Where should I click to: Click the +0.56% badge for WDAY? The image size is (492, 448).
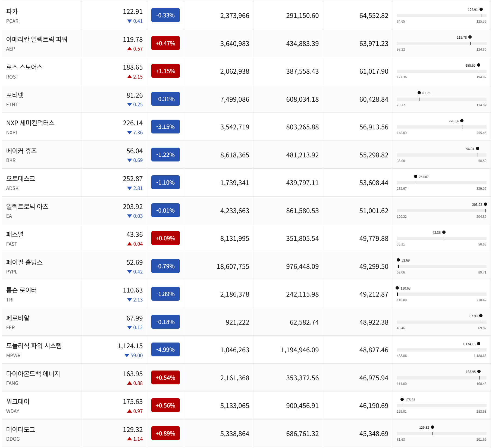coord(165,405)
